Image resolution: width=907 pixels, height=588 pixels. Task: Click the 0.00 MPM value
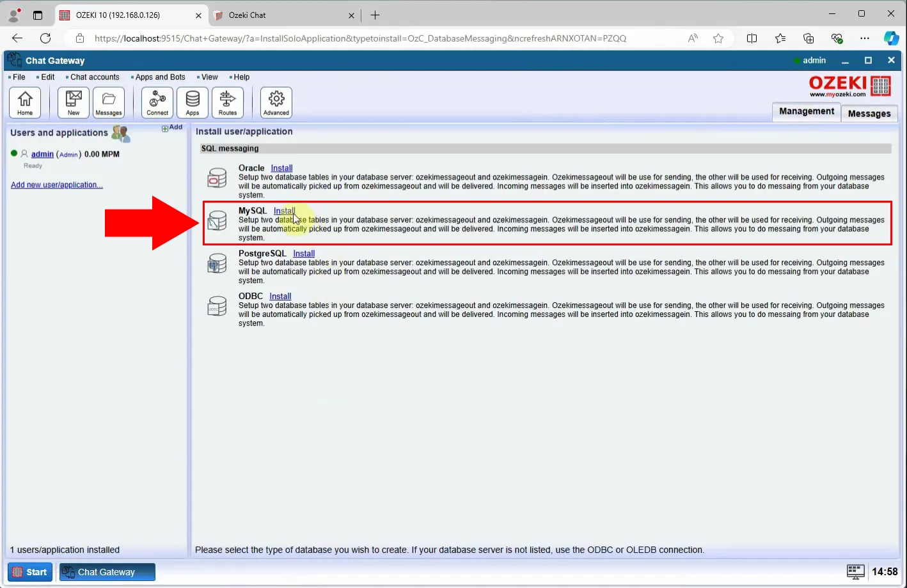102,154
